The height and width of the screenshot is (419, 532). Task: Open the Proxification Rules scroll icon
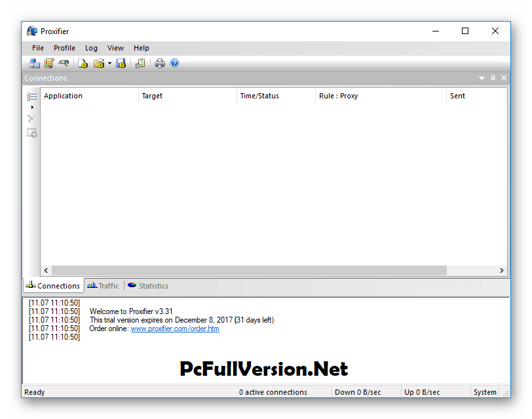(49, 63)
